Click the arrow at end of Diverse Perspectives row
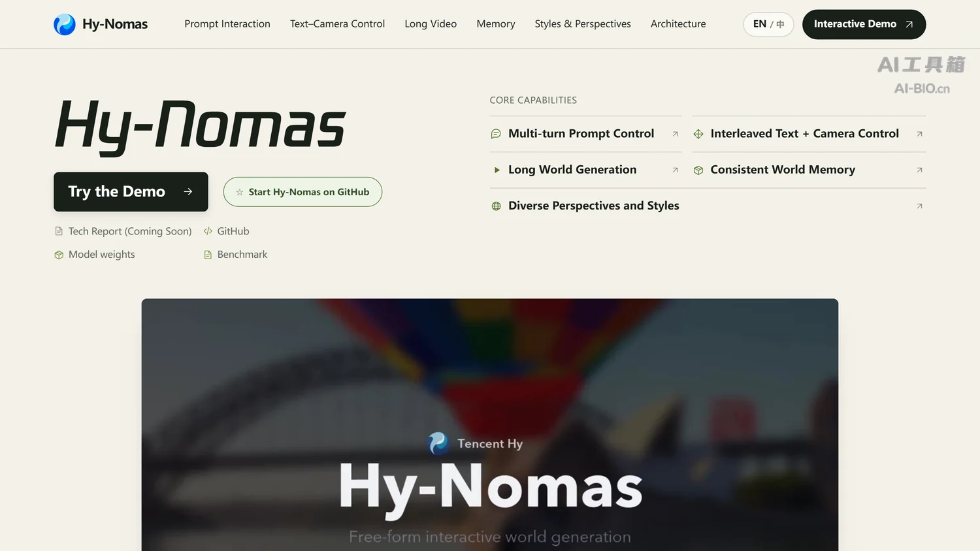Image resolution: width=980 pixels, height=551 pixels. click(919, 206)
